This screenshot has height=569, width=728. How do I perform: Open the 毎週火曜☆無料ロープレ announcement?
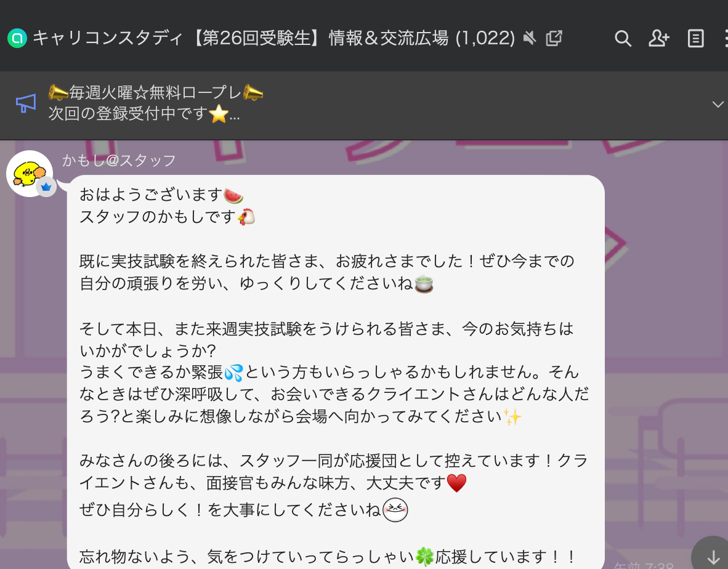pyautogui.click(x=156, y=92)
